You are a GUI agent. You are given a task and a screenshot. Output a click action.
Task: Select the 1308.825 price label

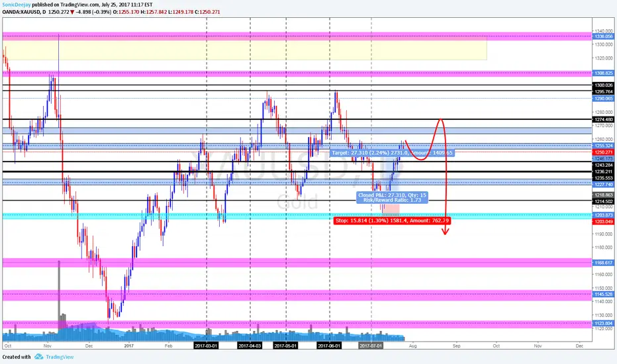(603, 73)
